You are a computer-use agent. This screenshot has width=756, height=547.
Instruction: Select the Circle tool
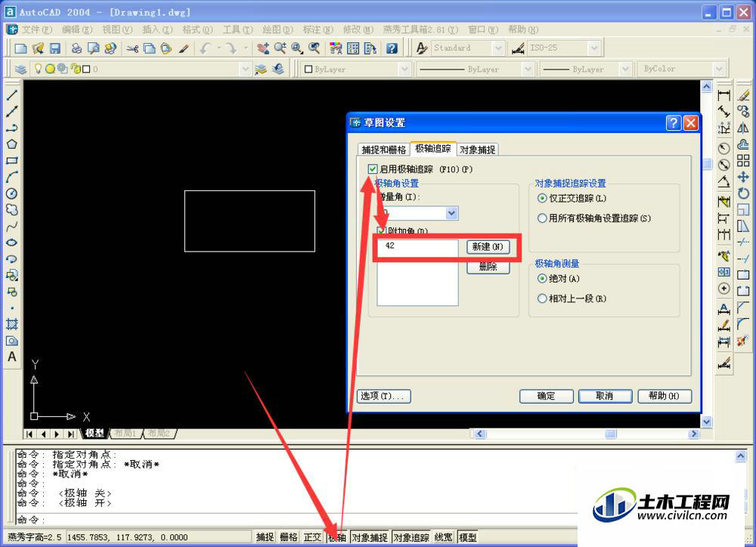pos(12,193)
